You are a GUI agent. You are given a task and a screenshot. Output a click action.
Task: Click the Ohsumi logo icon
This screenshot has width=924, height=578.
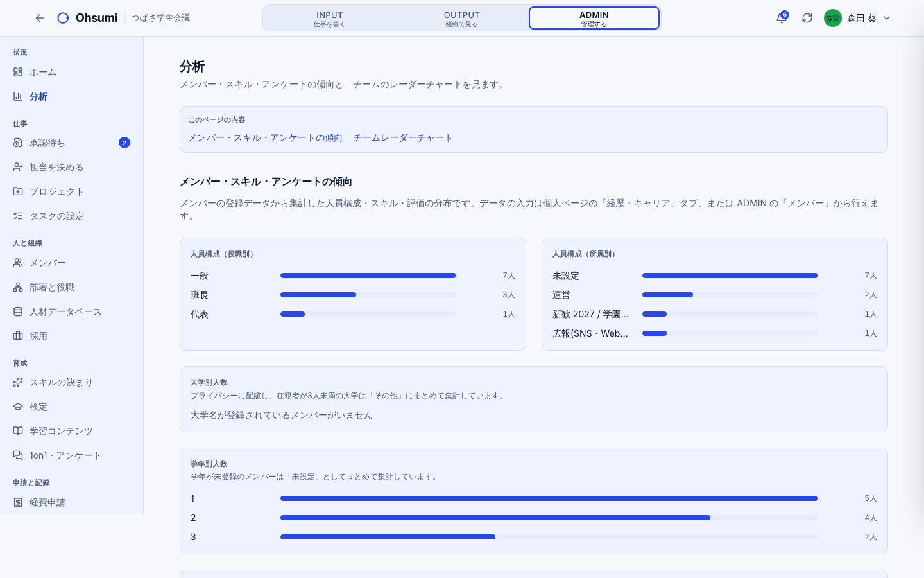pos(63,18)
